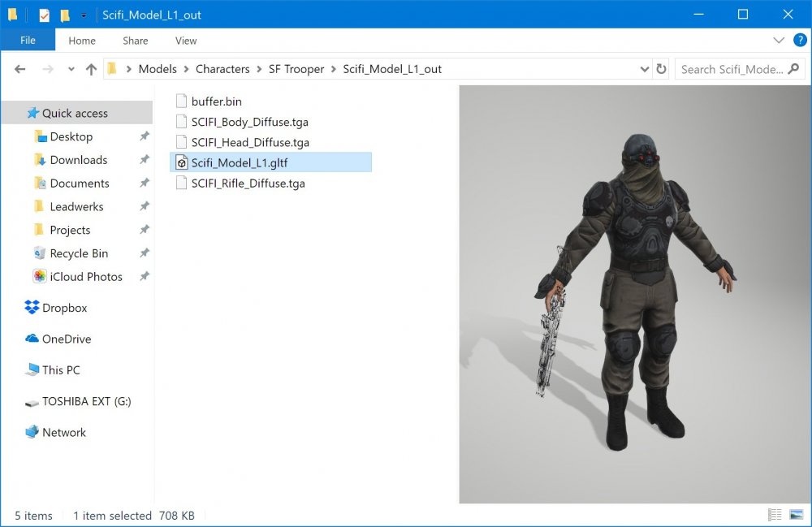Navigate to Characters in breadcrumb path
The height and width of the screenshot is (527, 812).
[x=222, y=69]
